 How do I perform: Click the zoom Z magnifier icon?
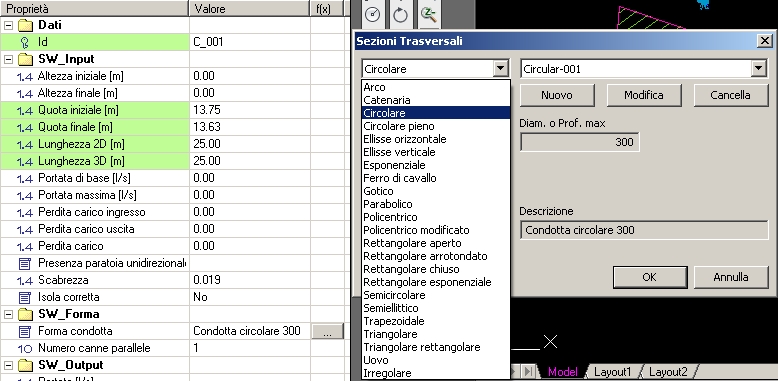pyautogui.click(x=428, y=14)
